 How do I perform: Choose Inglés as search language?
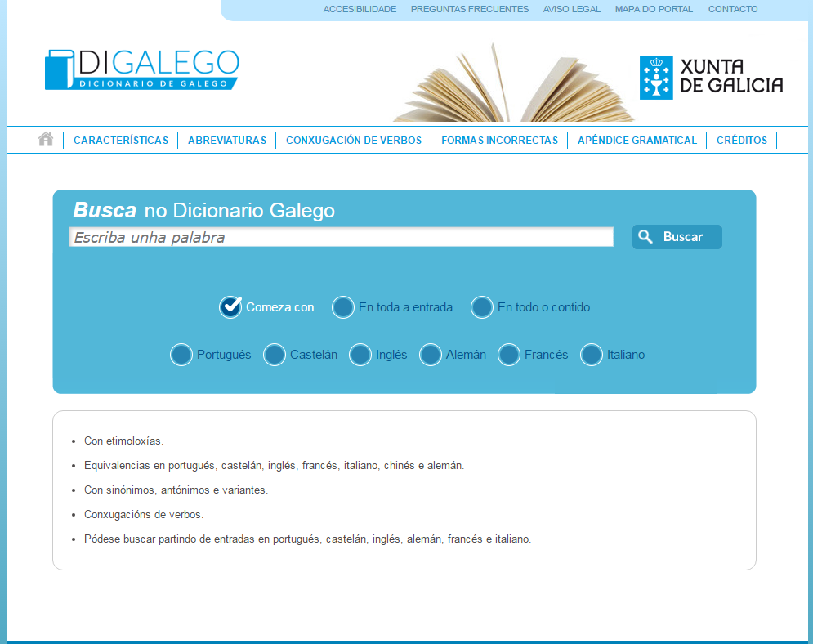coord(360,355)
